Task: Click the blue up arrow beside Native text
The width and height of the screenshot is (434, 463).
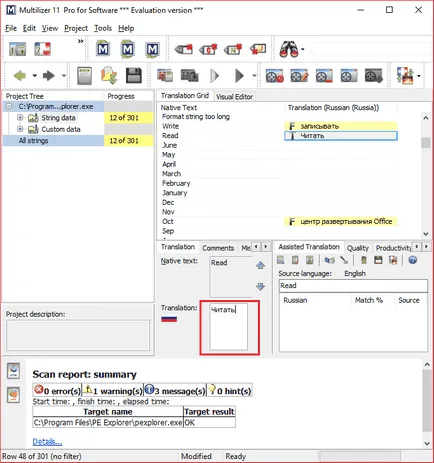Action: (260, 265)
